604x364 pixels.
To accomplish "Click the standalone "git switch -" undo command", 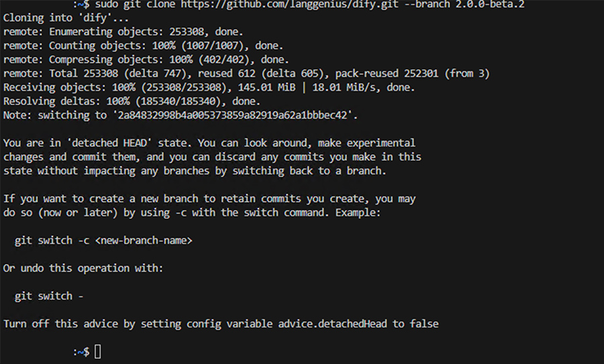I will pos(49,296).
